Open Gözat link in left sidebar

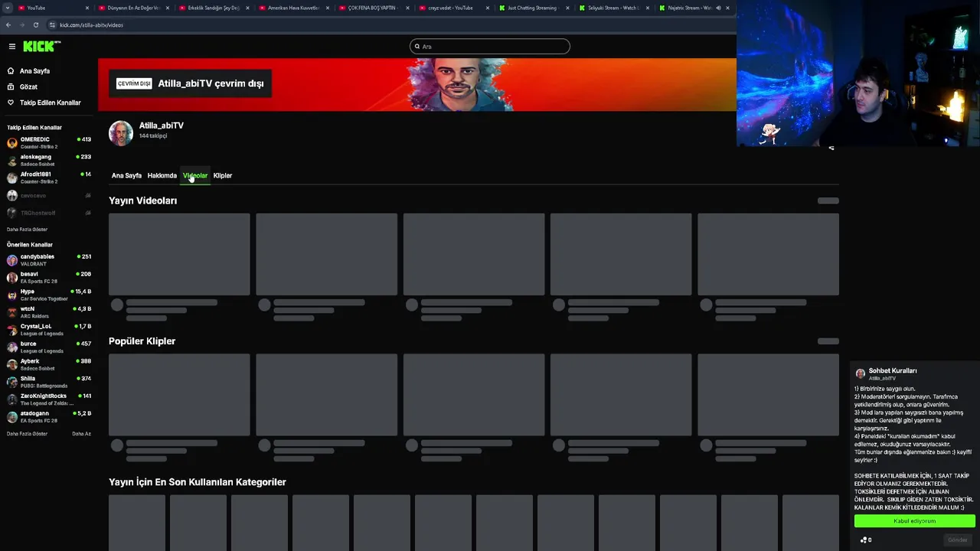pyautogui.click(x=28, y=87)
